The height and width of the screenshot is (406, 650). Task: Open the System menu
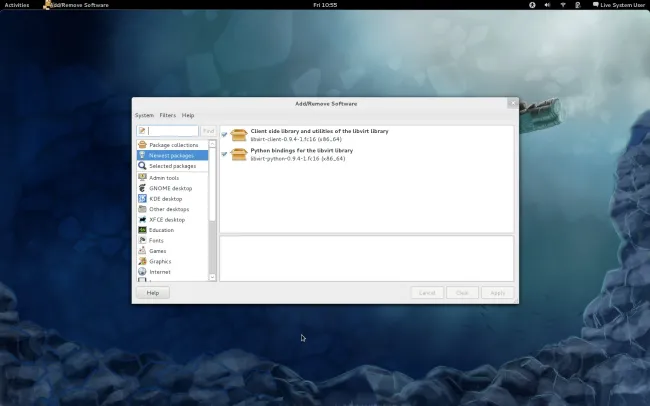[144, 115]
